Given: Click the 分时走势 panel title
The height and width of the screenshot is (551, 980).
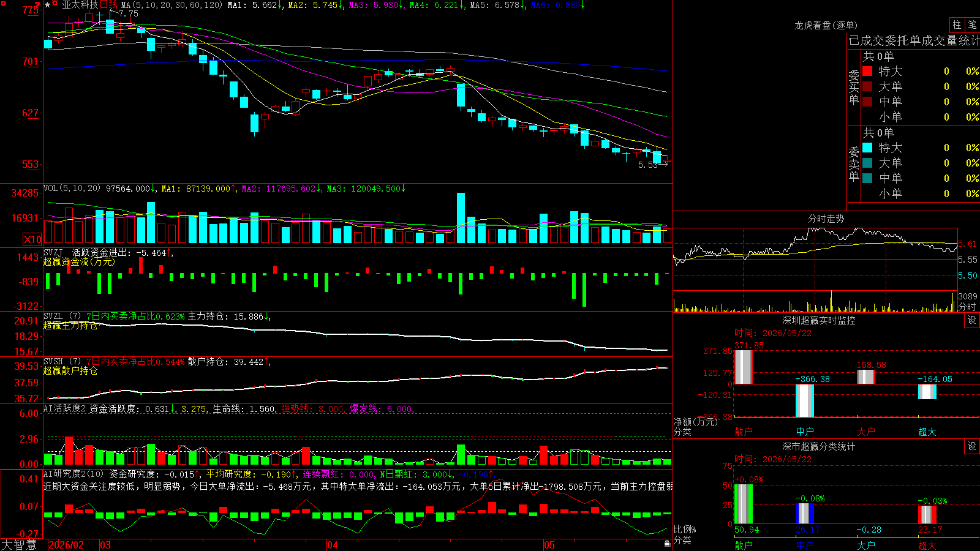Looking at the screenshot, I should [826, 219].
